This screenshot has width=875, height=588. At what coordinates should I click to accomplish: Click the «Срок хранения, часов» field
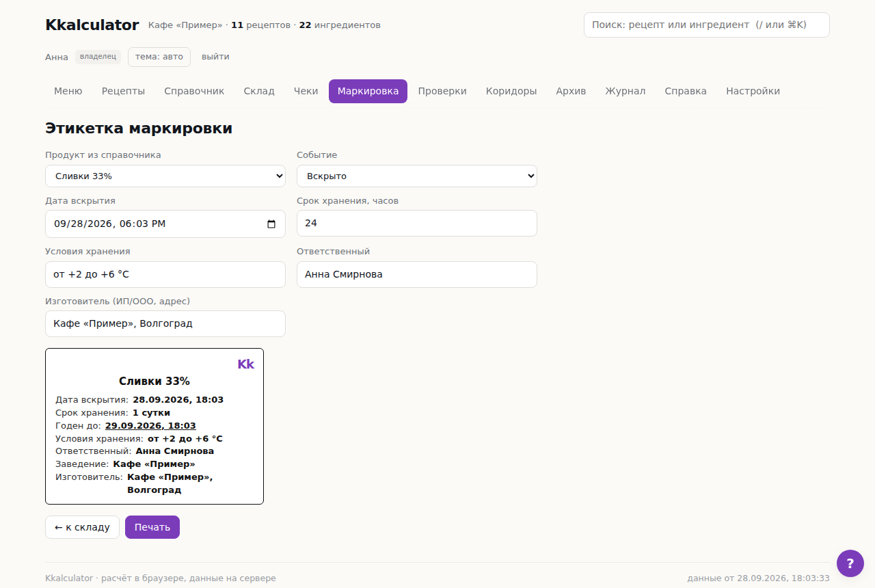pyautogui.click(x=417, y=223)
